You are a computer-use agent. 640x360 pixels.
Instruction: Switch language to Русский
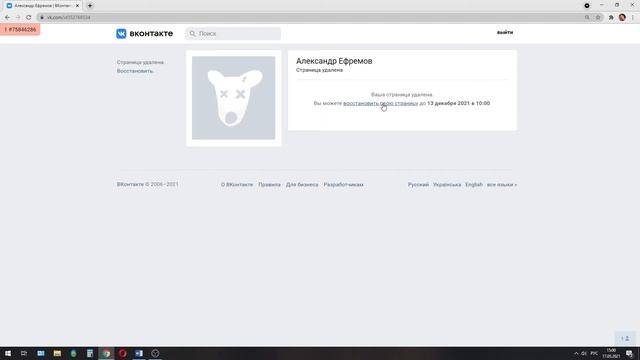418,185
